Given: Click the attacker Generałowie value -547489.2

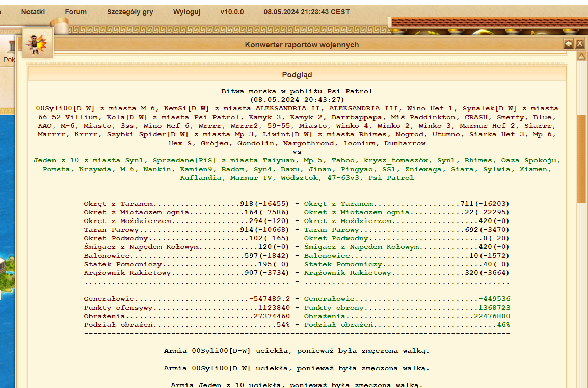Looking at the screenshot, I should [270, 299].
